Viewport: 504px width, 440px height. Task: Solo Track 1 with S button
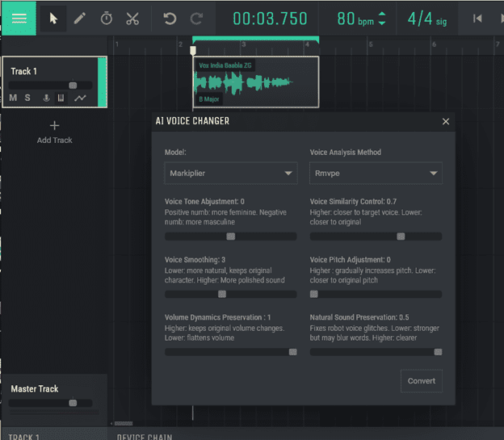point(27,98)
